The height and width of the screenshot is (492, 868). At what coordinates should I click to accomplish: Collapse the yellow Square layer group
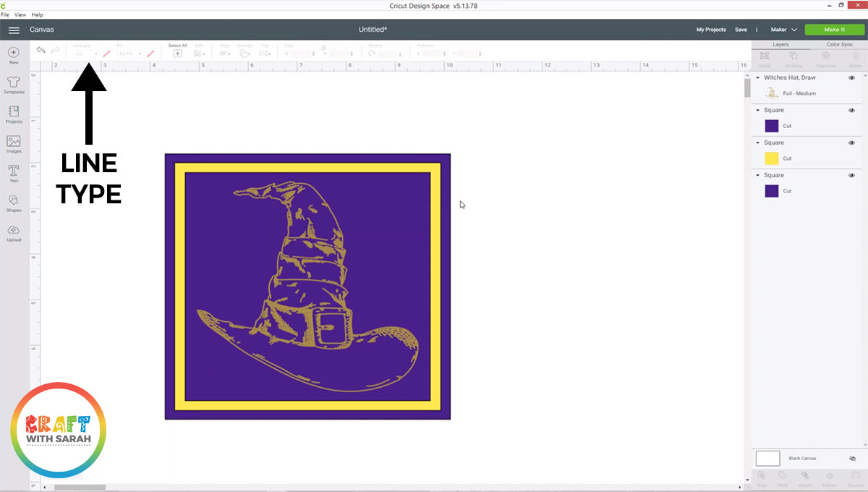point(757,143)
